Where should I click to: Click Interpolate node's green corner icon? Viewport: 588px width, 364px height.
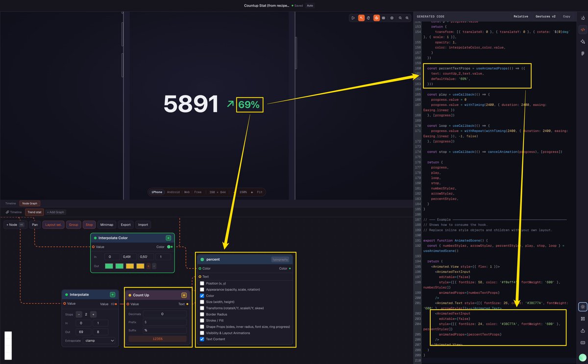(x=112, y=294)
